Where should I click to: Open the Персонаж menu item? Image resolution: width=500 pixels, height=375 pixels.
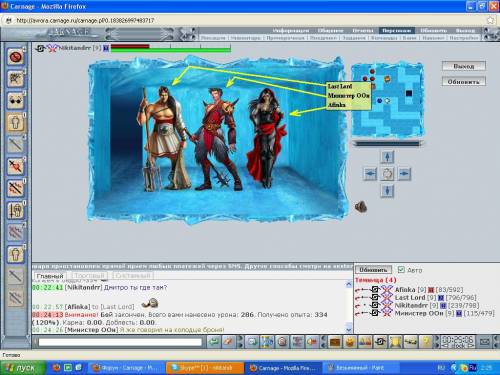click(x=396, y=30)
